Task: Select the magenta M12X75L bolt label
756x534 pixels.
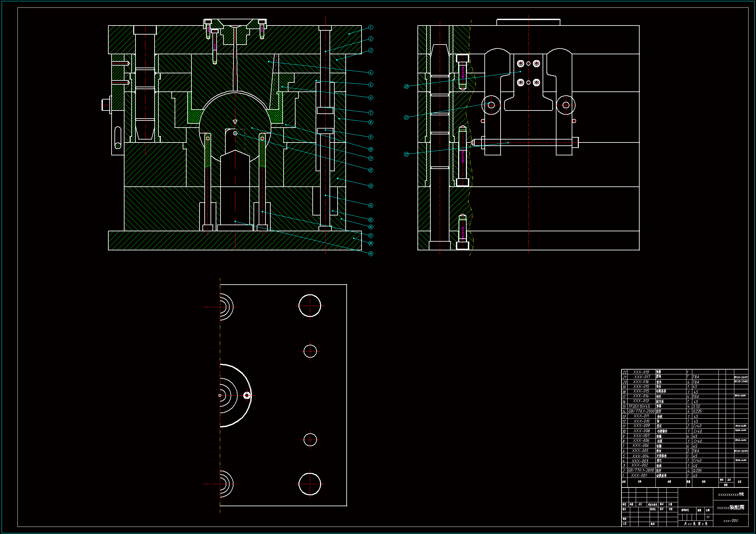Action: pyautogui.click(x=463, y=157)
